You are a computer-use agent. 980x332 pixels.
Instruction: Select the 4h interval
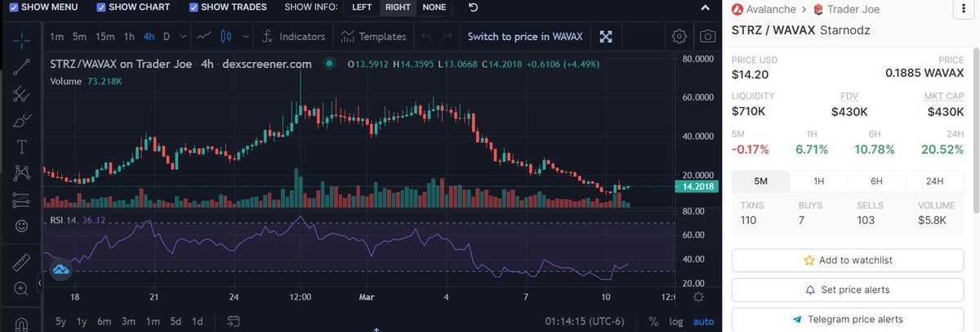[149, 37]
